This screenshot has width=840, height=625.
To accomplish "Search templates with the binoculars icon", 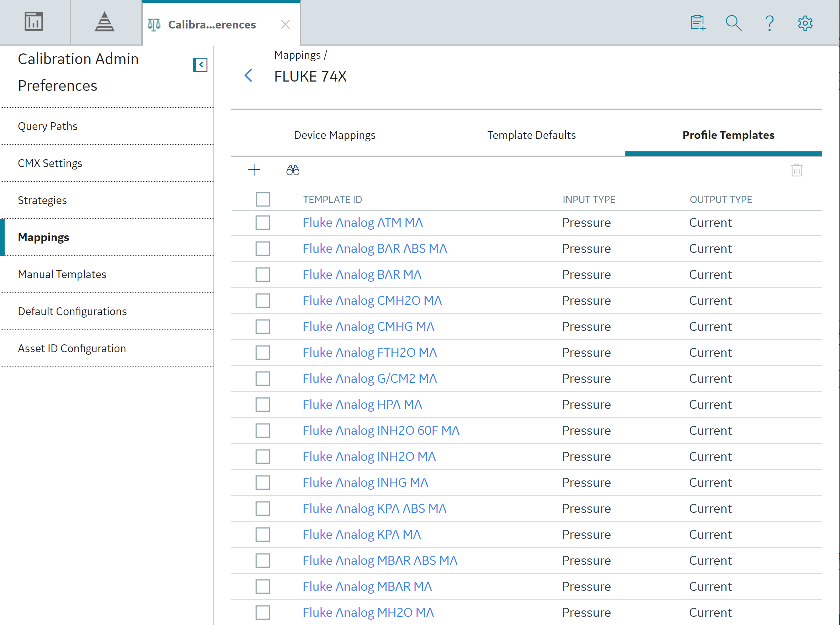I will coord(293,170).
